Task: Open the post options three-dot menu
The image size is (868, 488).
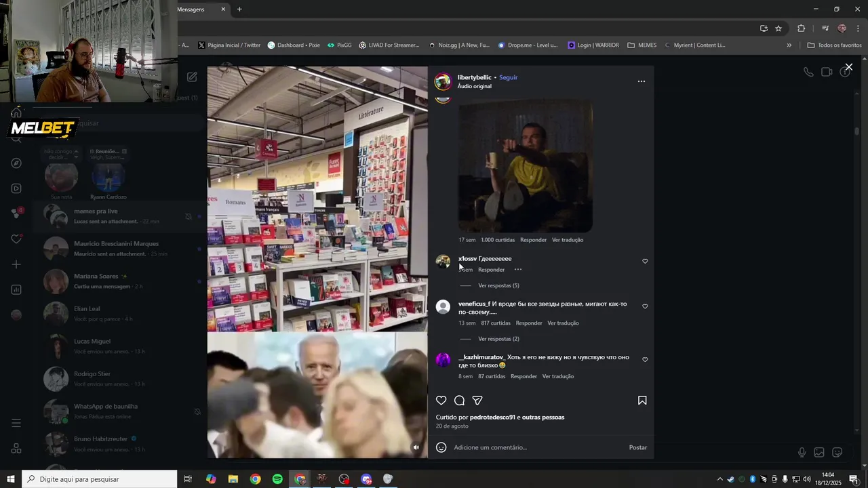Action: (x=642, y=81)
